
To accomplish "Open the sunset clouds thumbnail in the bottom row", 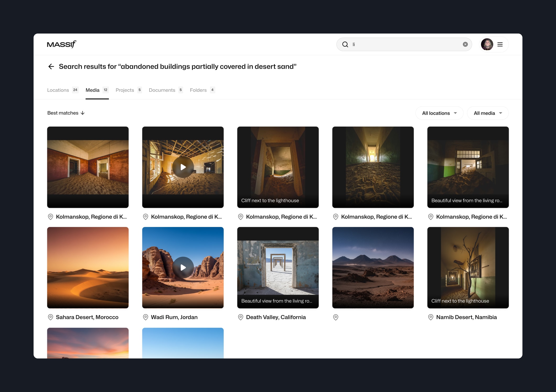I will 88,343.
